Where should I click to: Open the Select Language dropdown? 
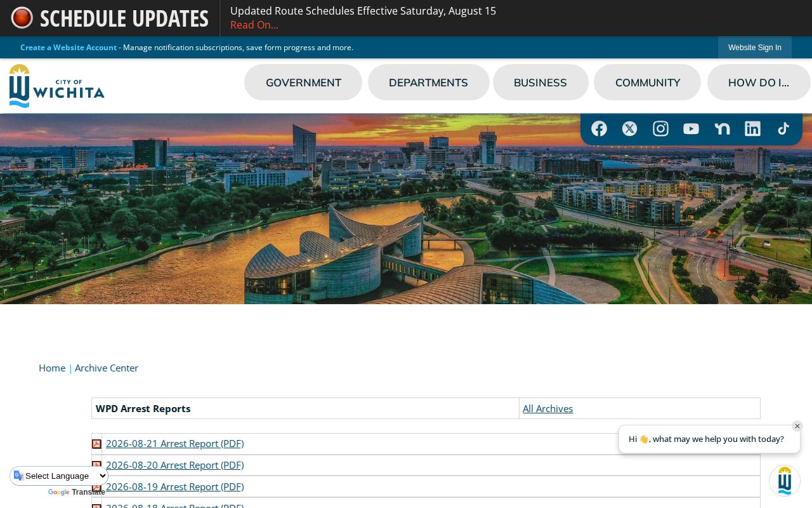(x=60, y=476)
